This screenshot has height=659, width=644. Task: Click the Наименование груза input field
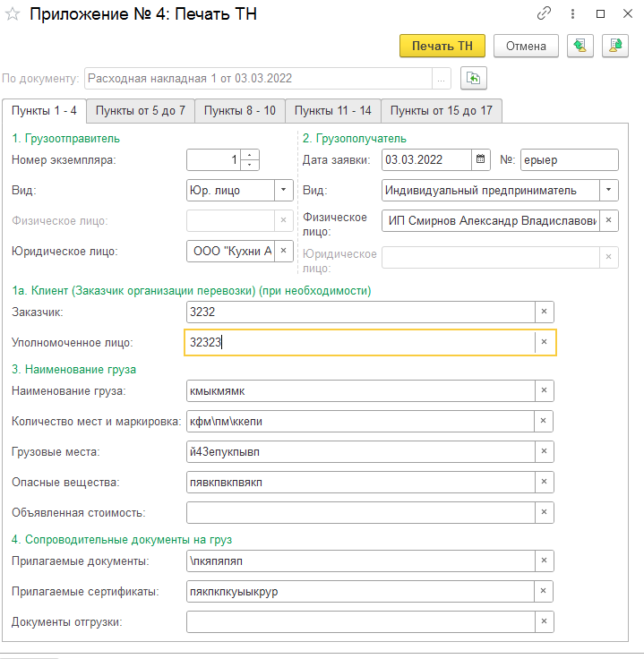361,390
